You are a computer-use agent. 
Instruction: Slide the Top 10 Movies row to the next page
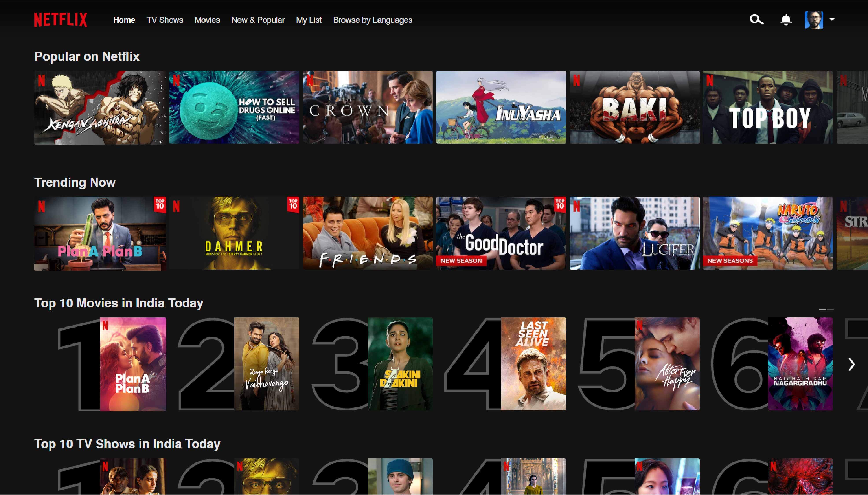tap(851, 365)
